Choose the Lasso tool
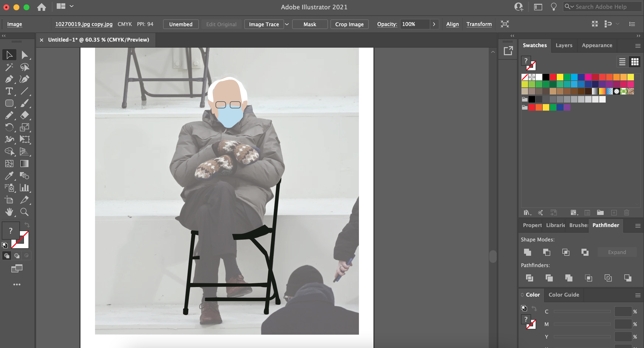The image size is (644, 348). pos(24,67)
